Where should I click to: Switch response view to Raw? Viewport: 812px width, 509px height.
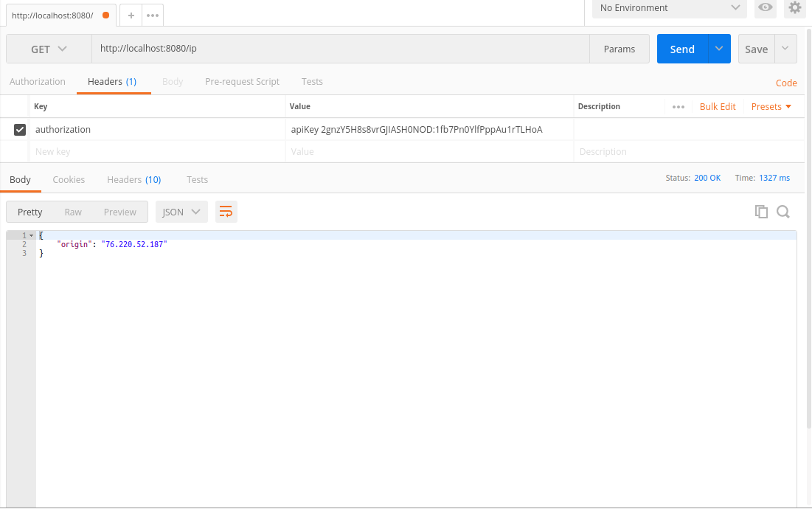point(73,212)
